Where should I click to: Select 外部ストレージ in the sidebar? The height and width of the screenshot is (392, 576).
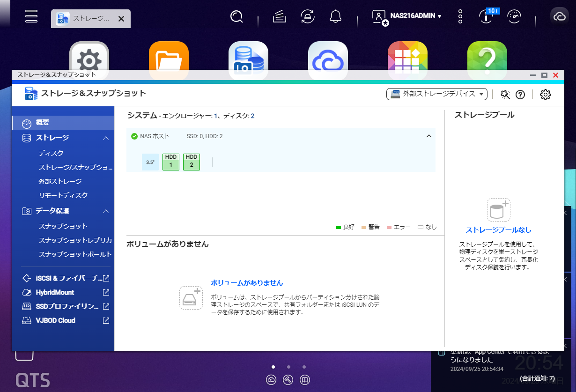[x=60, y=181]
